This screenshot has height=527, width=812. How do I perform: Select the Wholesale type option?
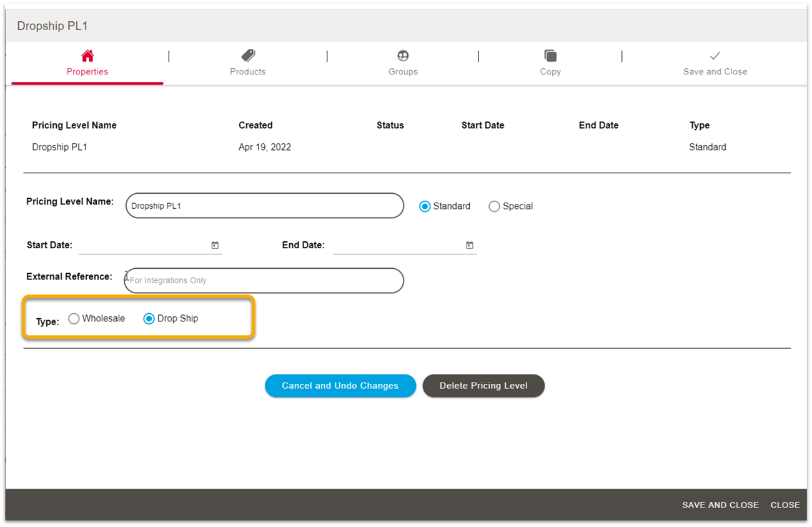(74, 318)
